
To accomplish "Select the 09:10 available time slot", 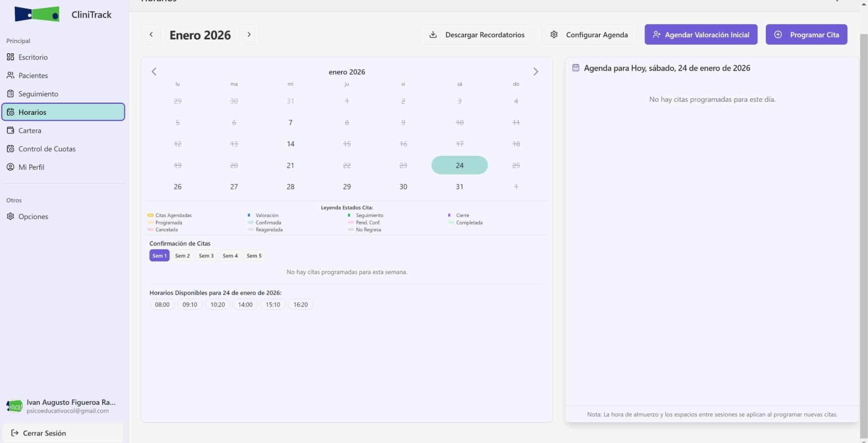I will pyautogui.click(x=189, y=305).
